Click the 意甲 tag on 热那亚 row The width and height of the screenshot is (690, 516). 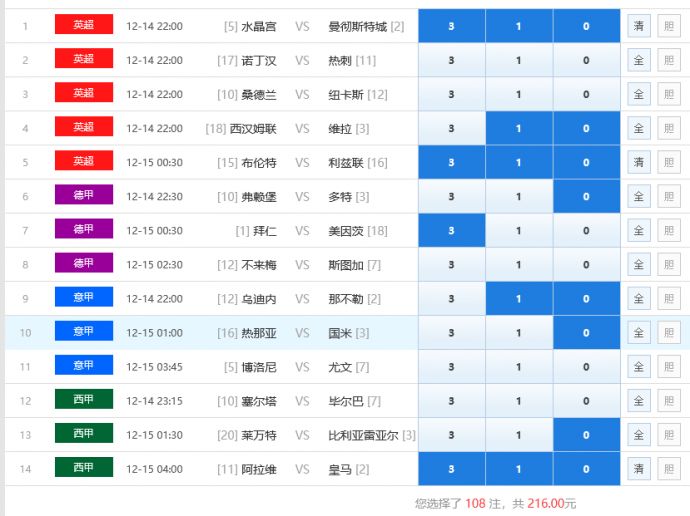point(84,332)
